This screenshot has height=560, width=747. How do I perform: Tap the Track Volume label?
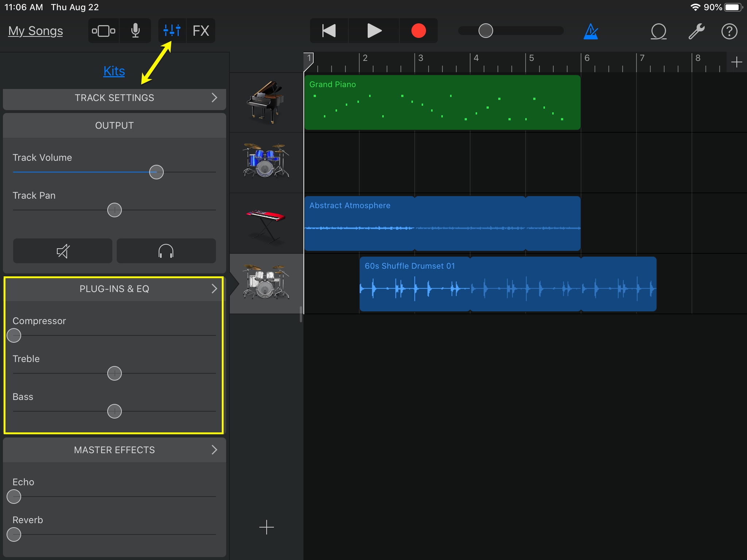42,157
